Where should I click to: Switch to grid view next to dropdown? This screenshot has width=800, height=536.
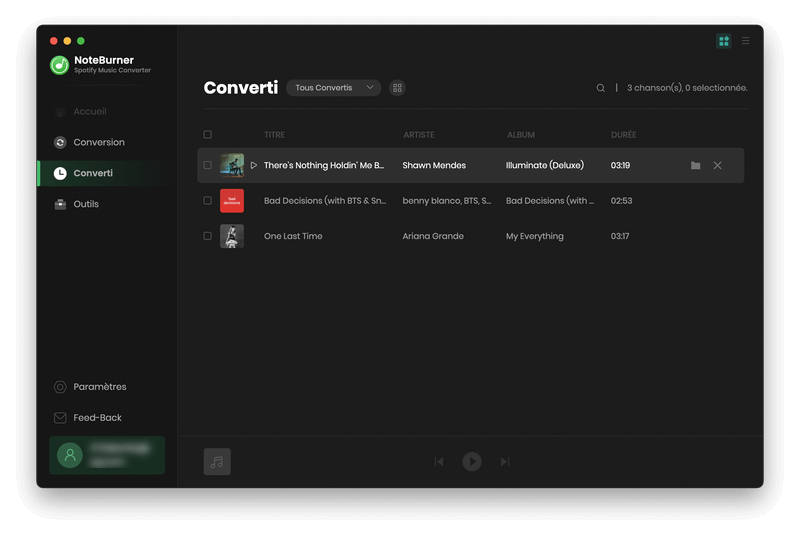(397, 88)
